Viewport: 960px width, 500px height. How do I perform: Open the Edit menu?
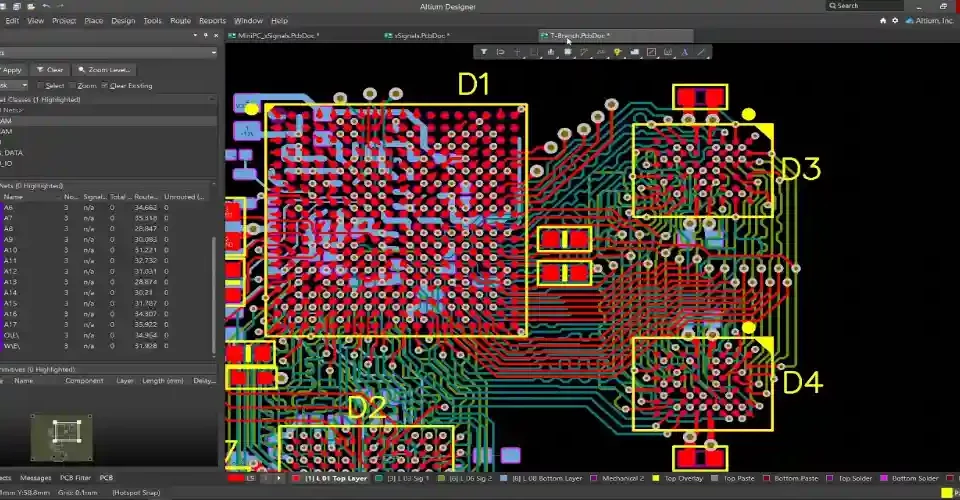click(12, 21)
